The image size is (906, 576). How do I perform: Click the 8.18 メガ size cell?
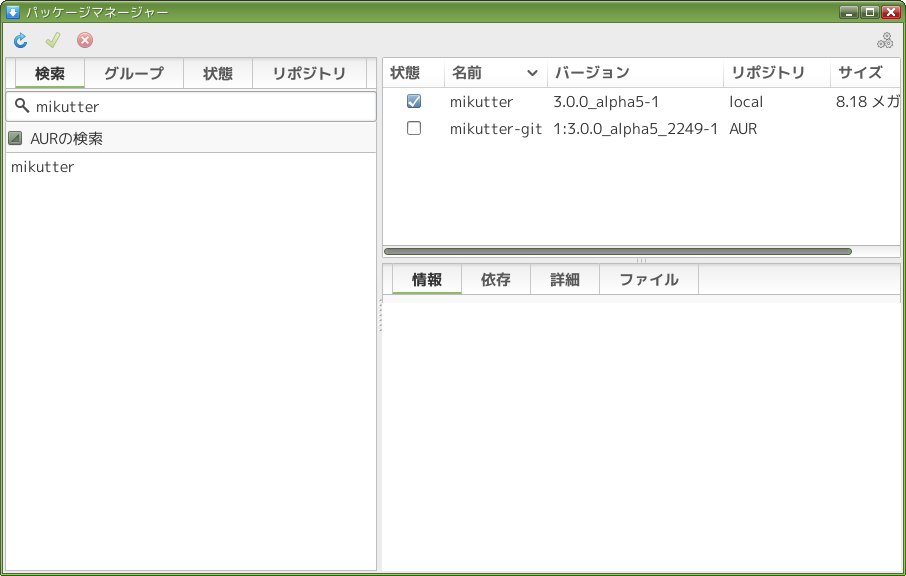(x=868, y=102)
